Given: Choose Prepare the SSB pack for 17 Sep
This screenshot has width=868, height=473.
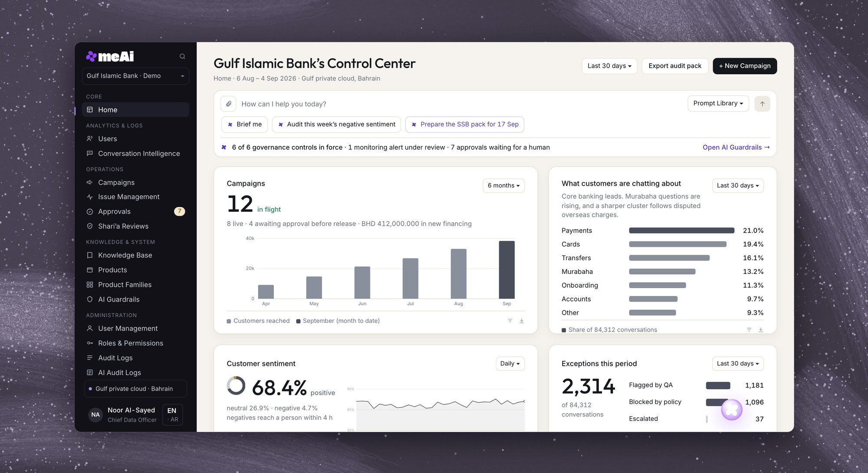Looking at the screenshot, I should [465, 125].
